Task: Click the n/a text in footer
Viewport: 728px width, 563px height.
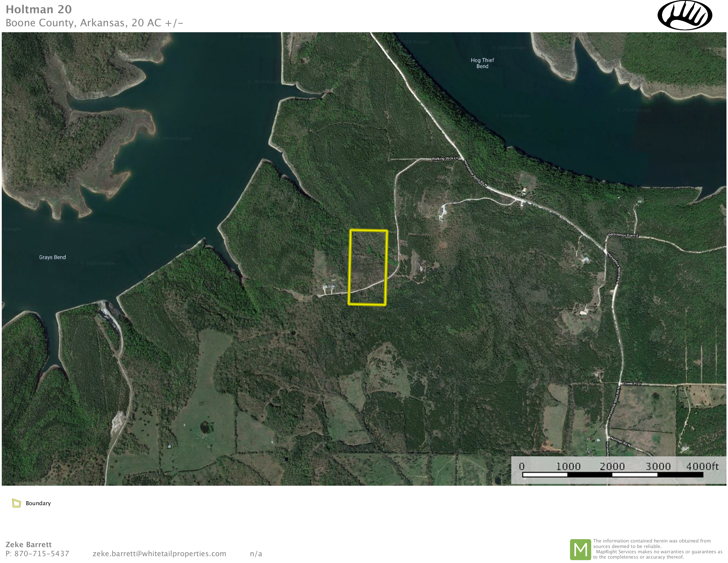Action: 256,554
